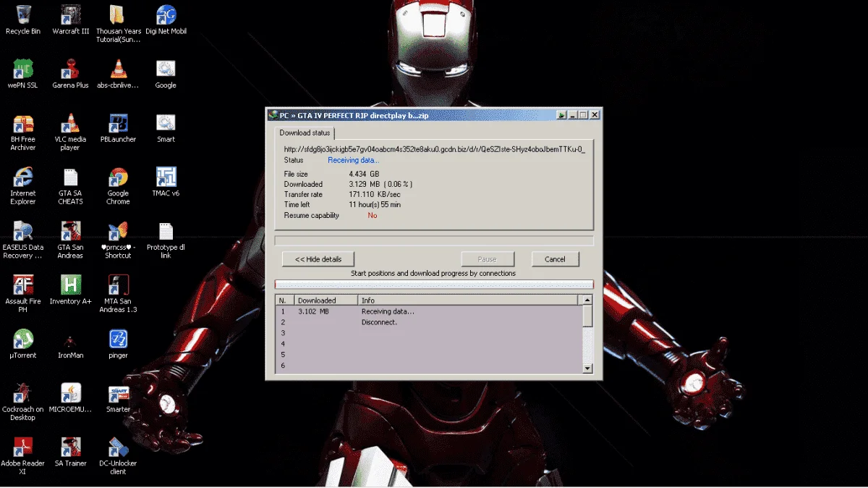Select connection row number 5
The width and height of the screenshot is (868, 488).
(429, 355)
